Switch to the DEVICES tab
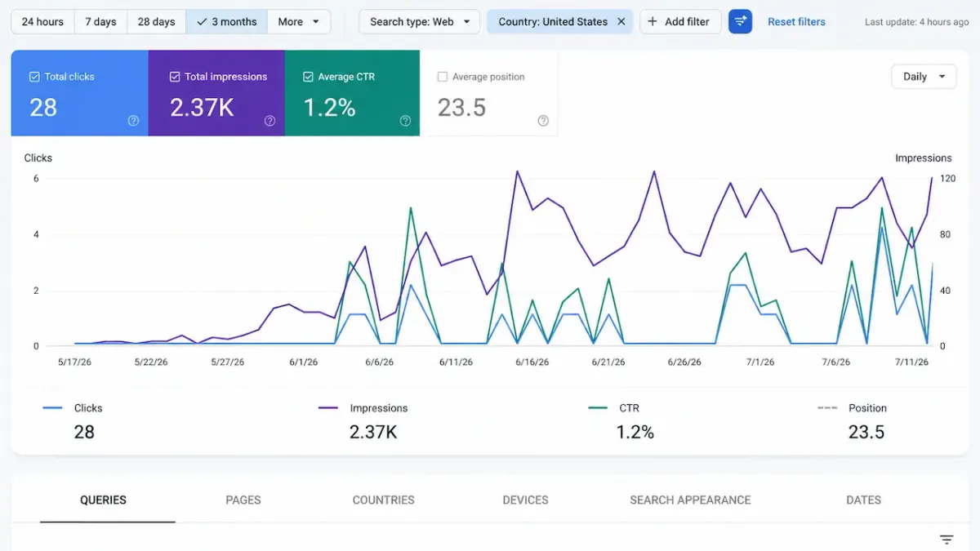The width and height of the screenshot is (980, 551). coord(525,500)
